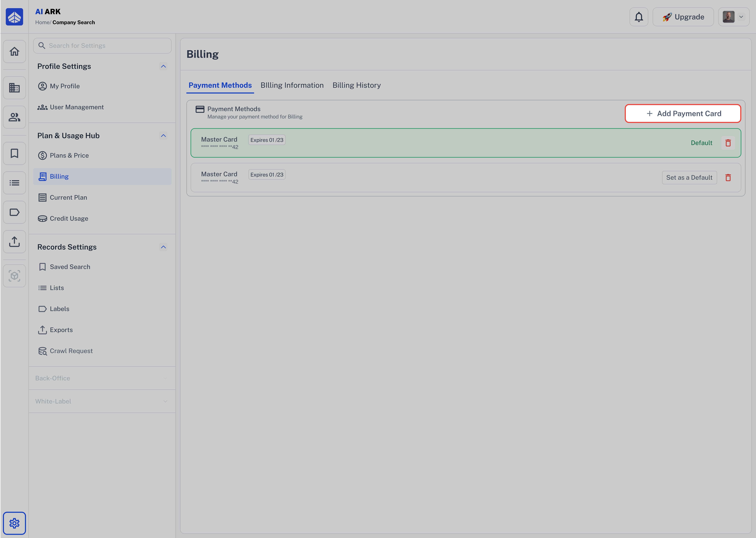Open the Home sidebar icon
Image resolution: width=756 pixels, height=538 pixels.
click(14, 51)
